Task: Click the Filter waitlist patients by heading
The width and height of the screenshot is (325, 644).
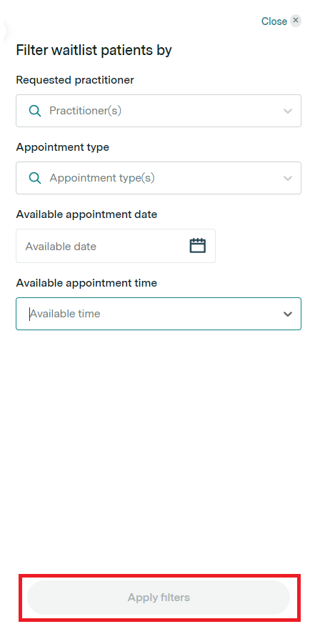Action: click(94, 50)
